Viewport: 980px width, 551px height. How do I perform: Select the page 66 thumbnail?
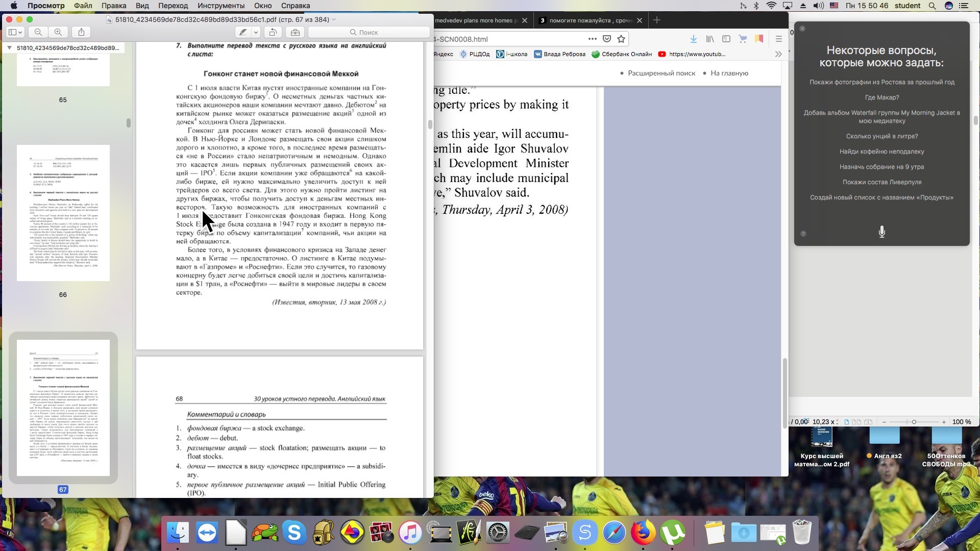pos(63,213)
